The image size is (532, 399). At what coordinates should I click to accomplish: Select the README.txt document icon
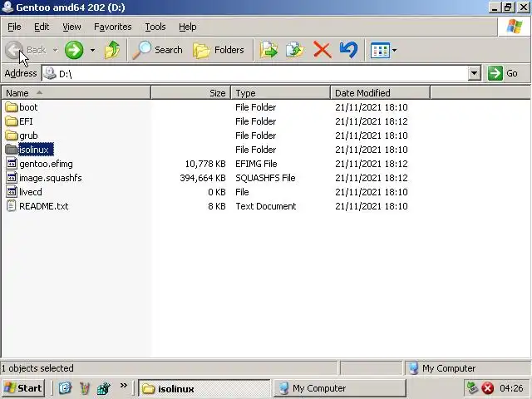12,206
